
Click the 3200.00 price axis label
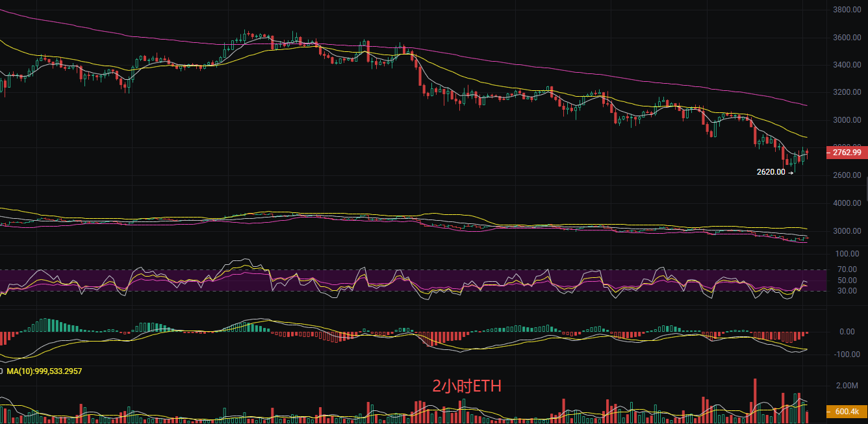(x=847, y=93)
